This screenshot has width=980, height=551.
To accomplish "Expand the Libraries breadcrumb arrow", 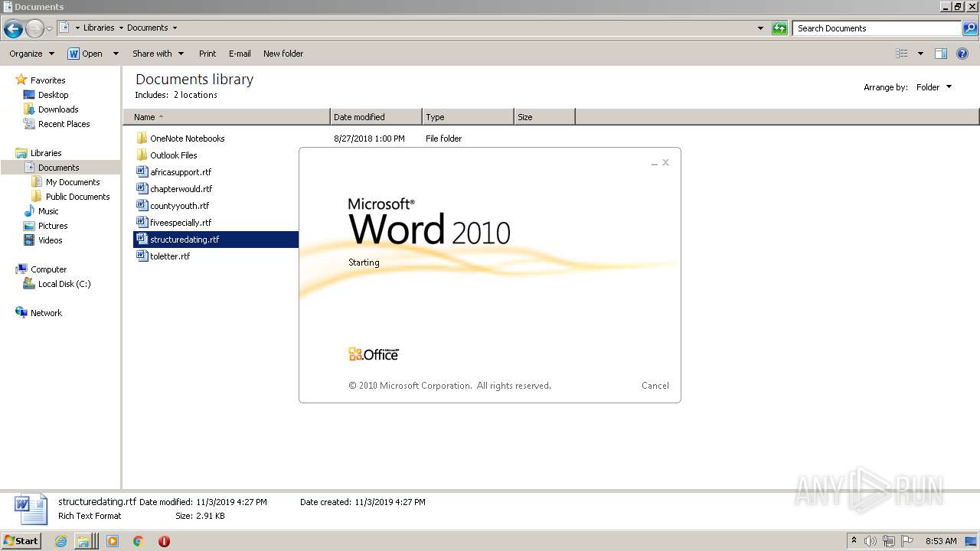I will tap(121, 28).
